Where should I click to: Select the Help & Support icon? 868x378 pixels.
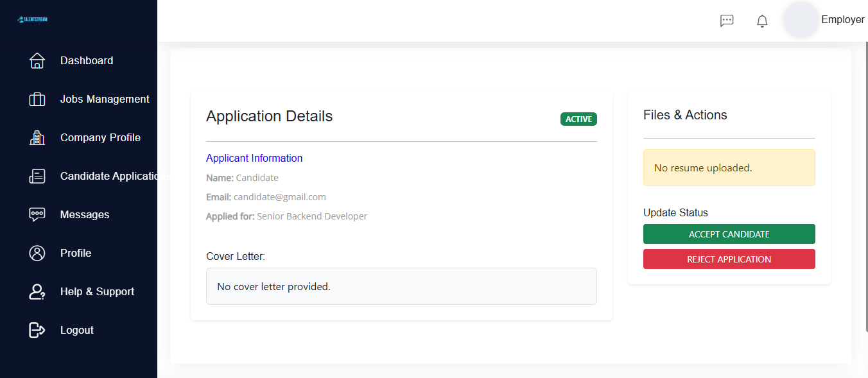click(37, 291)
